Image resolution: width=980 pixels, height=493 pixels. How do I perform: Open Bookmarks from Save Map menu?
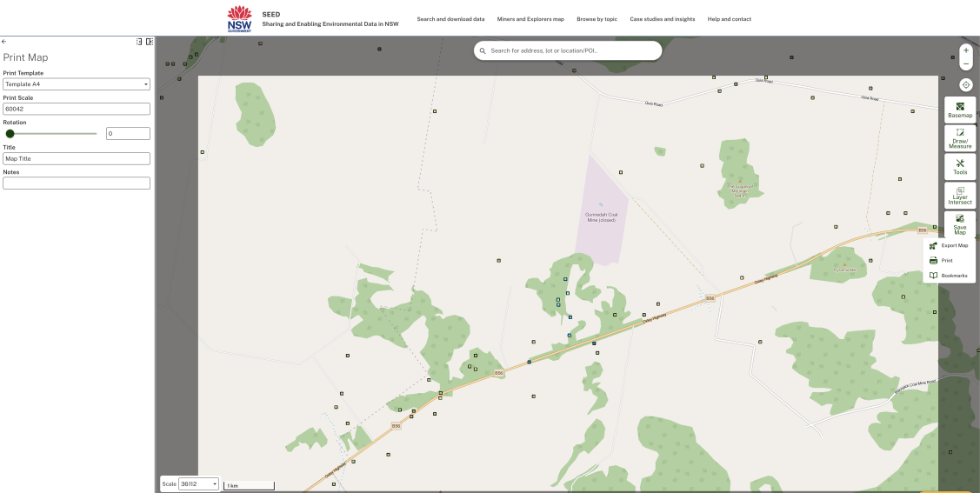point(948,276)
